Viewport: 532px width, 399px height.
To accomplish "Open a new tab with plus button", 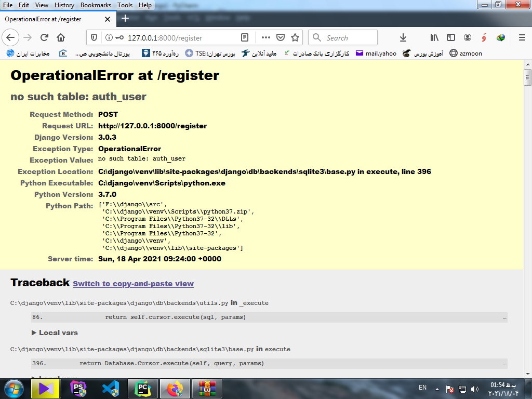I will pyautogui.click(x=125, y=18).
